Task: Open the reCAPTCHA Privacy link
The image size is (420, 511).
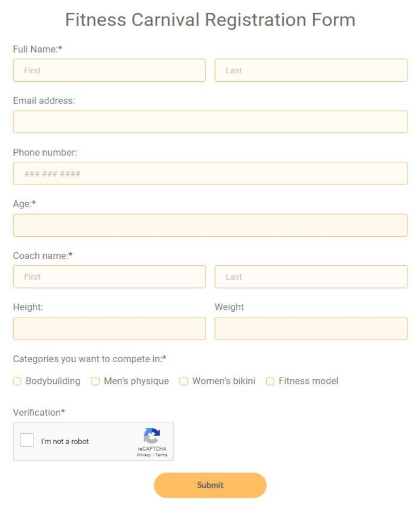Action: point(144,454)
